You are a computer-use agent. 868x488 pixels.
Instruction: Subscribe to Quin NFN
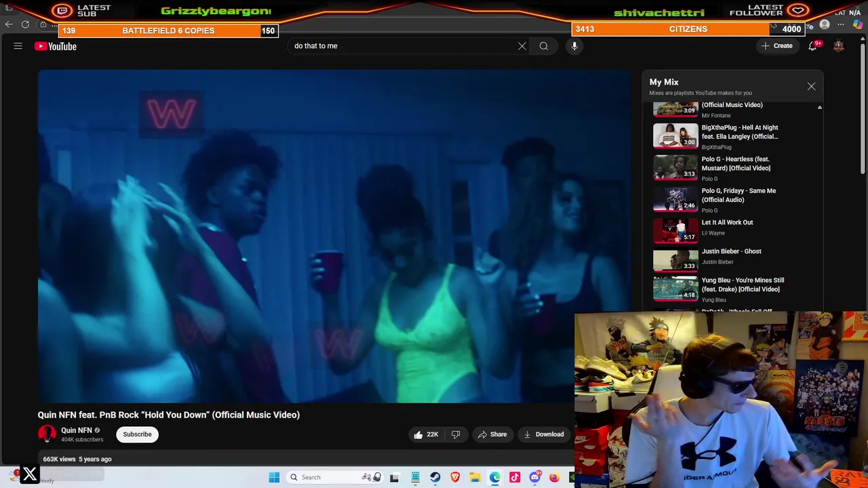[x=137, y=434]
